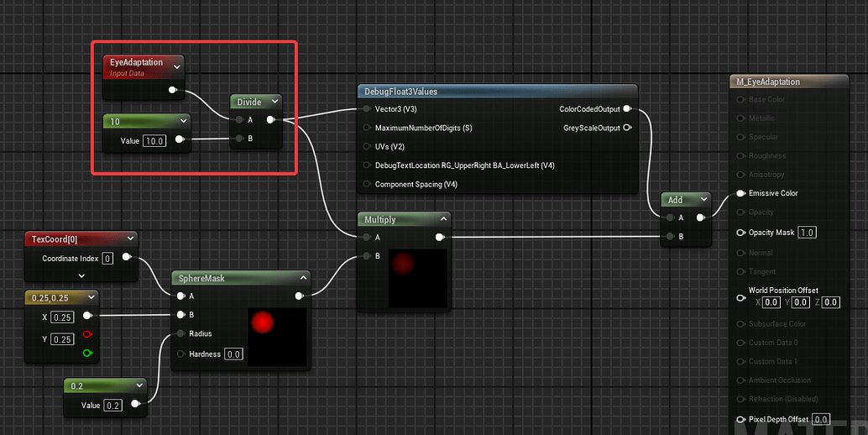Expand TexCoord advanced options arrow

click(x=81, y=275)
